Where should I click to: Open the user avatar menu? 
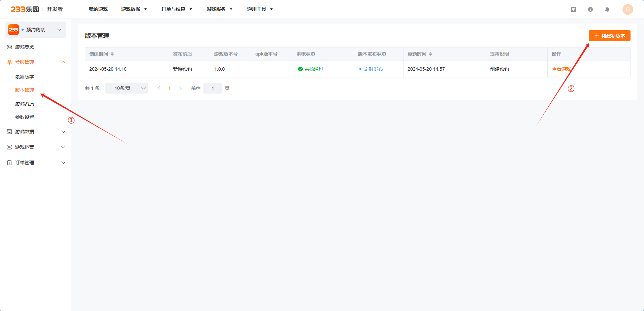[628, 9]
